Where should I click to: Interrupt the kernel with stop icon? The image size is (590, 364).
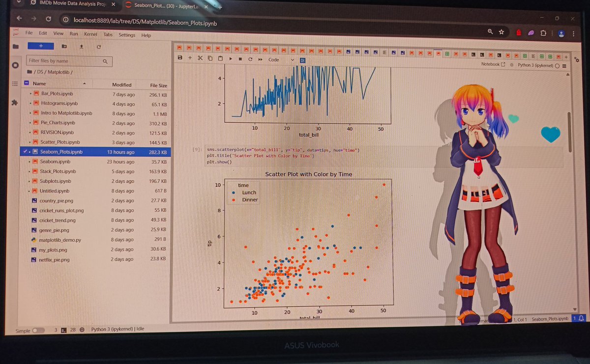(x=240, y=59)
